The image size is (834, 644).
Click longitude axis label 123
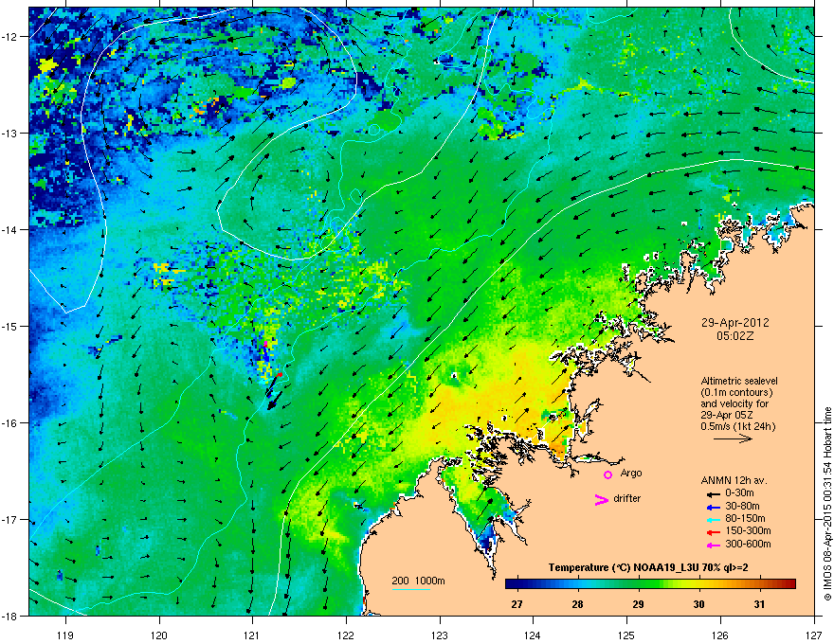click(x=440, y=635)
